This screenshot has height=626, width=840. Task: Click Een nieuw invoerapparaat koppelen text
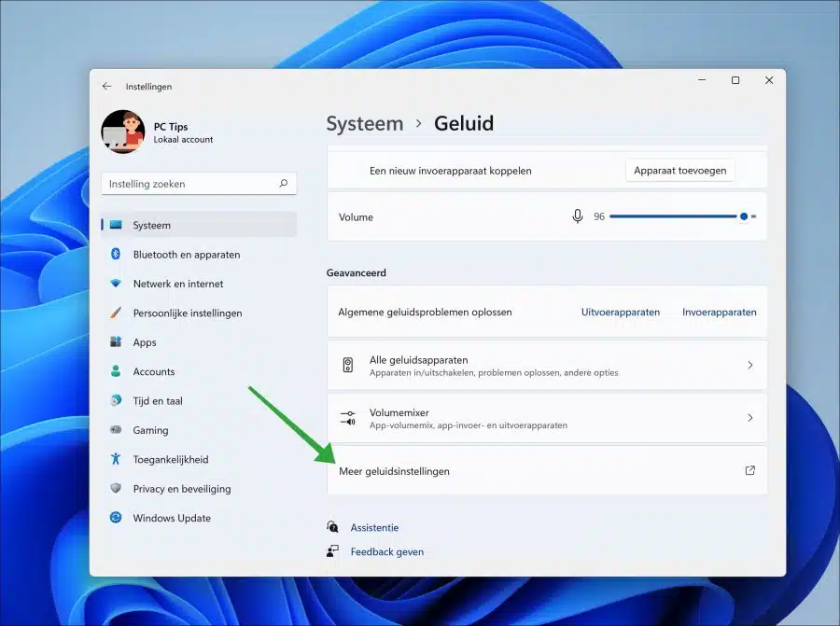pos(451,171)
